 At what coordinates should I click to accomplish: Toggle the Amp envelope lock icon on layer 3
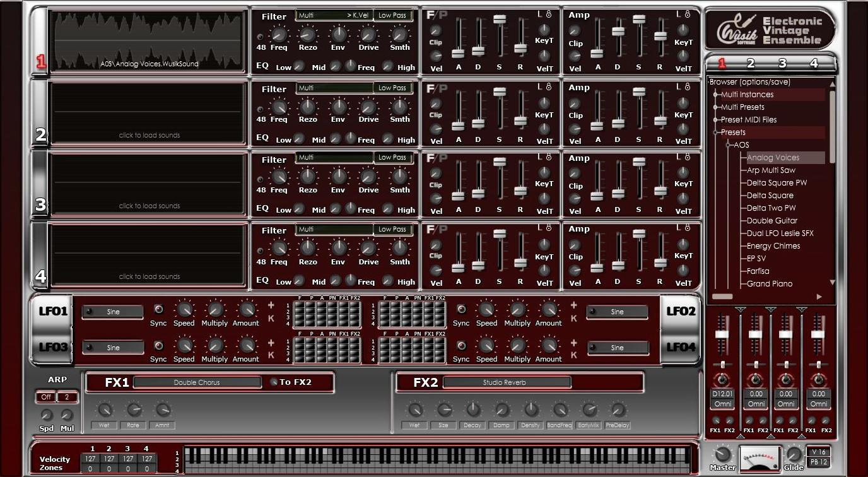point(687,157)
